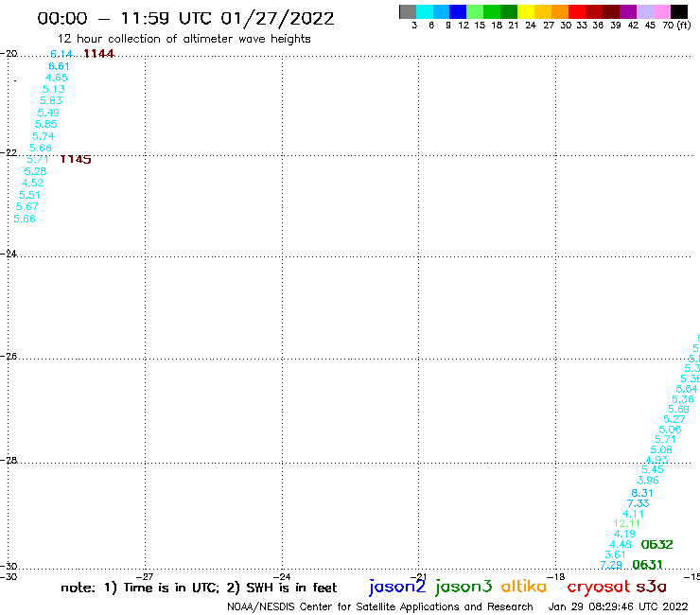Screen dimensions: 700x615
Task: Click the 4.65 wave height value
Action: pyautogui.click(x=56, y=78)
